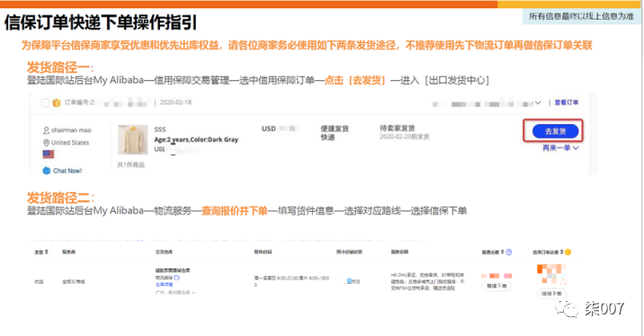Expand the 再来一单 dropdown
Viewport: 644px width, 336px height.
560,147
